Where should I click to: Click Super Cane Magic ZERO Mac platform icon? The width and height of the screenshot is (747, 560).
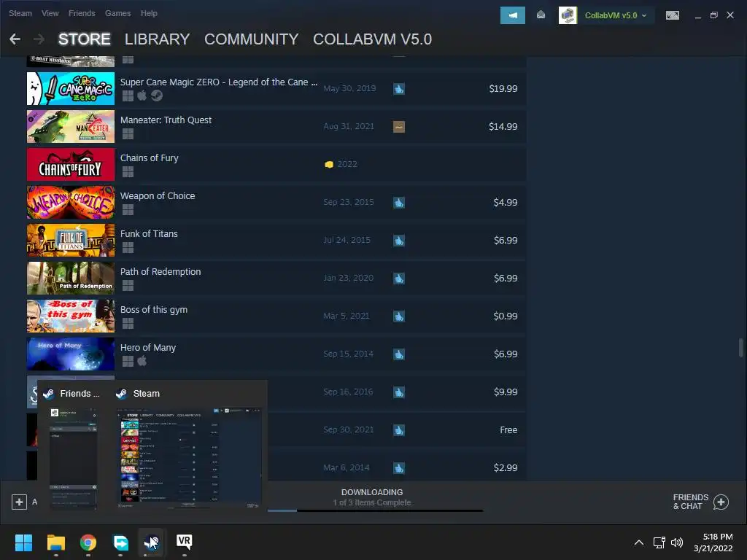click(x=142, y=96)
